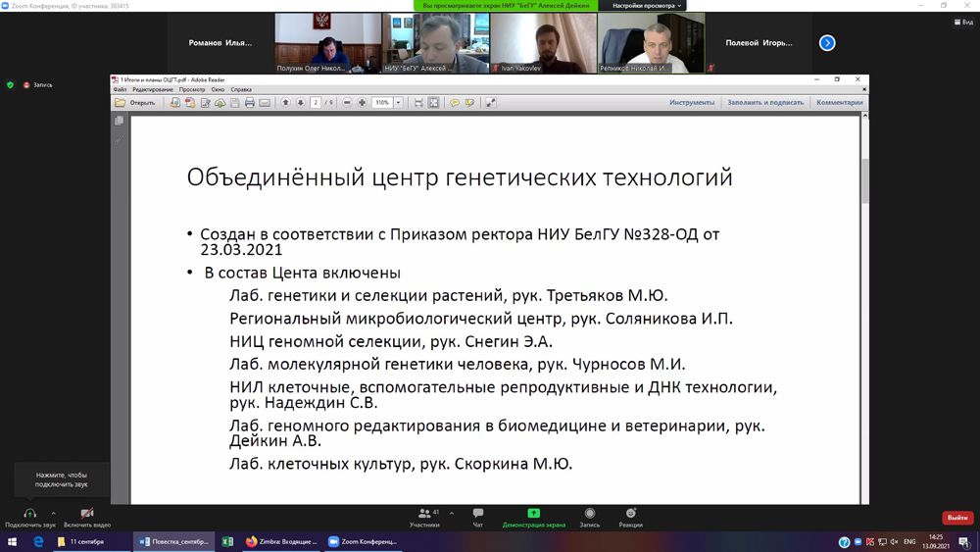Open the zoom level dropdown arrow

tap(398, 103)
